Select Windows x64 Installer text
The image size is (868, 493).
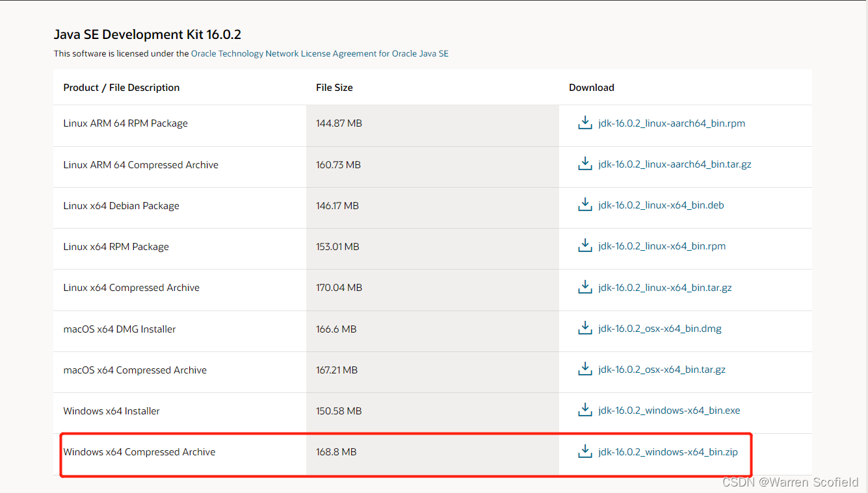[112, 411]
